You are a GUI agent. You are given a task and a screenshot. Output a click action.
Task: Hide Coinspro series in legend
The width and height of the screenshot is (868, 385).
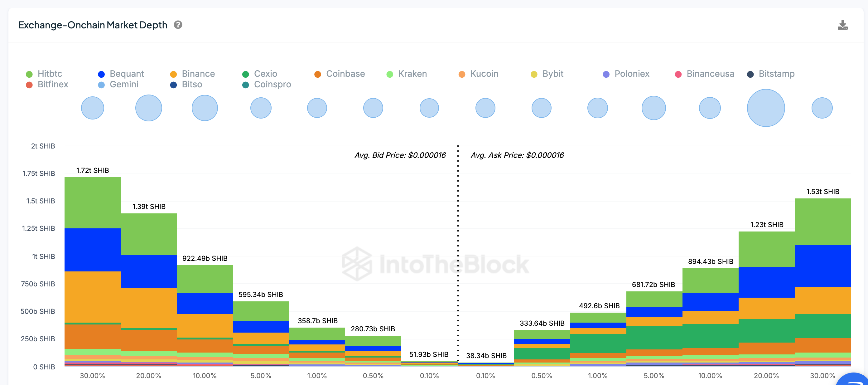tap(267, 85)
